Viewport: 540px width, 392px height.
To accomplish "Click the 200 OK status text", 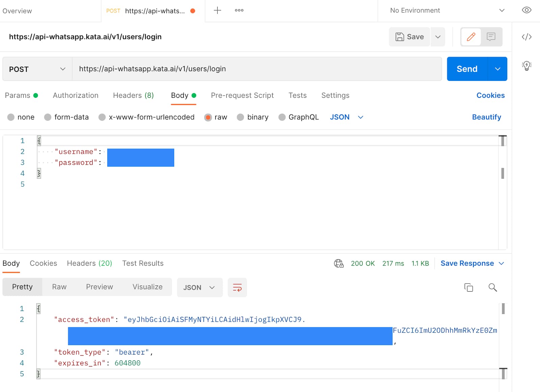I will (363, 263).
